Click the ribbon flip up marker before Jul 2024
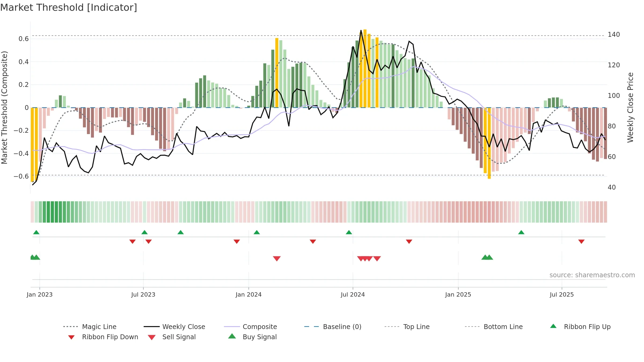This screenshot has width=644, height=362. coord(349,232)
